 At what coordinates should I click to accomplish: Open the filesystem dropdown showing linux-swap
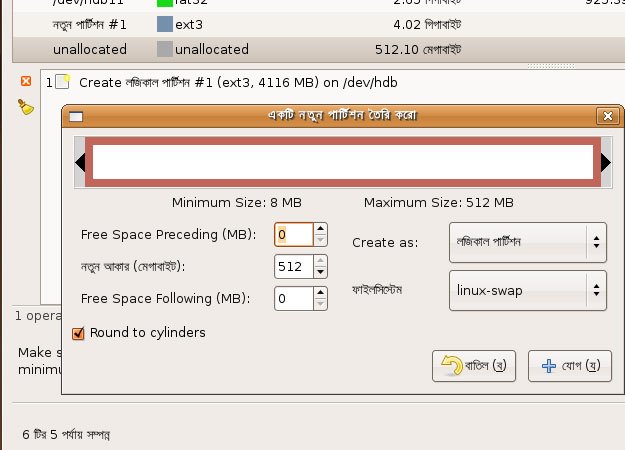coord(528,291)
